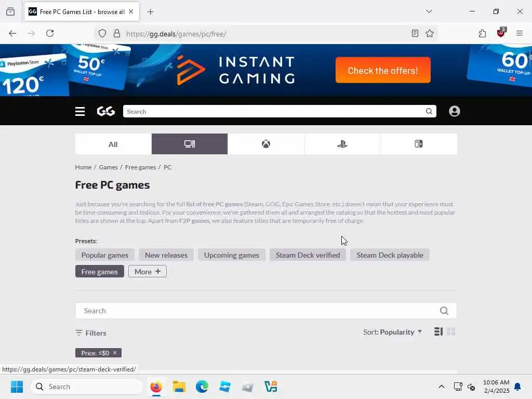Choose the Steam Deck playable preset
This screenshot has height=399, width=532.
click(390, 255)
